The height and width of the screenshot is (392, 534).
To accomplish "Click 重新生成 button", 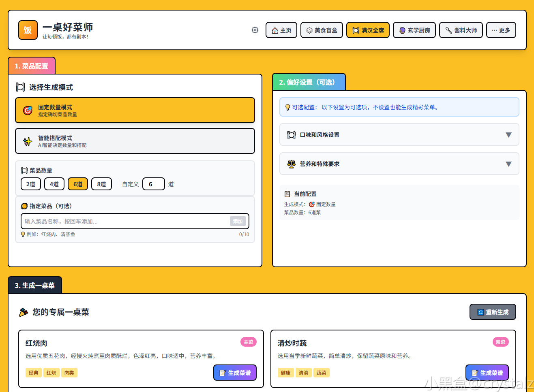I will pos(493,312).
